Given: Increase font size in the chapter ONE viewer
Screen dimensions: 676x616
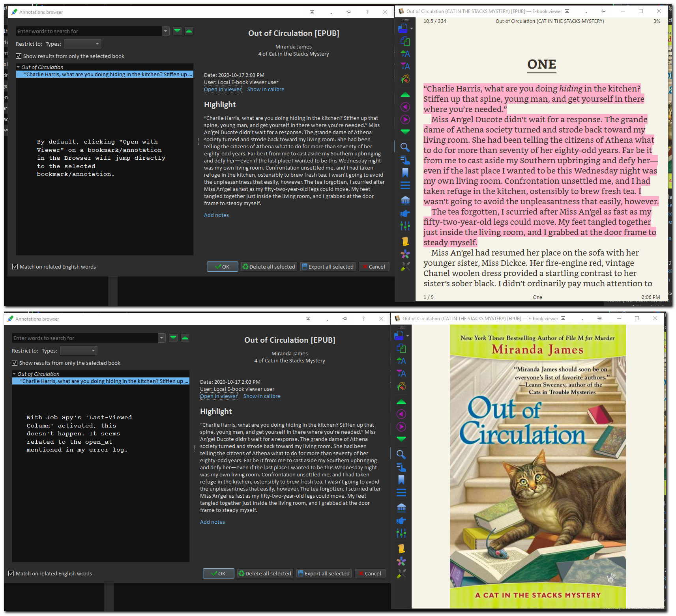Looking at the screenshot, I should click(405, 54).
